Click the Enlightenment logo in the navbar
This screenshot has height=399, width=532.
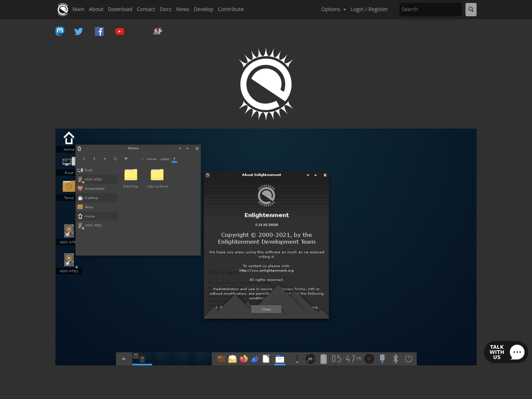[x=63, y=9]
